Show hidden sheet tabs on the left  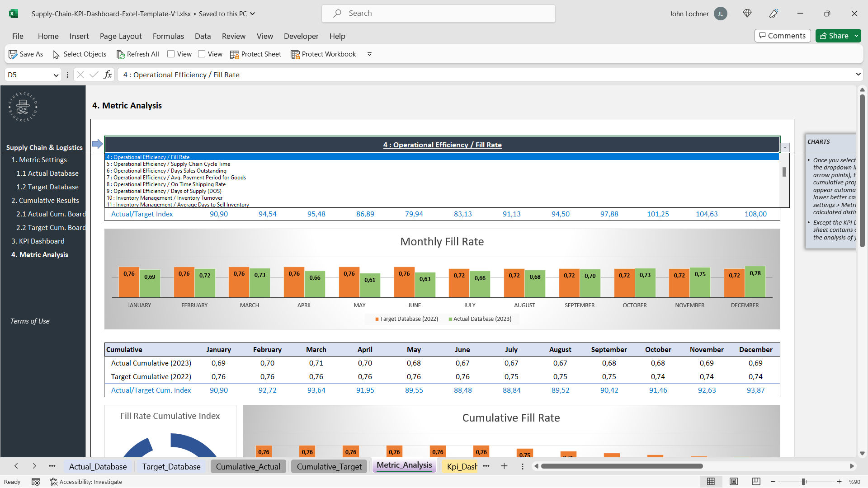click(x=52, y=466)
